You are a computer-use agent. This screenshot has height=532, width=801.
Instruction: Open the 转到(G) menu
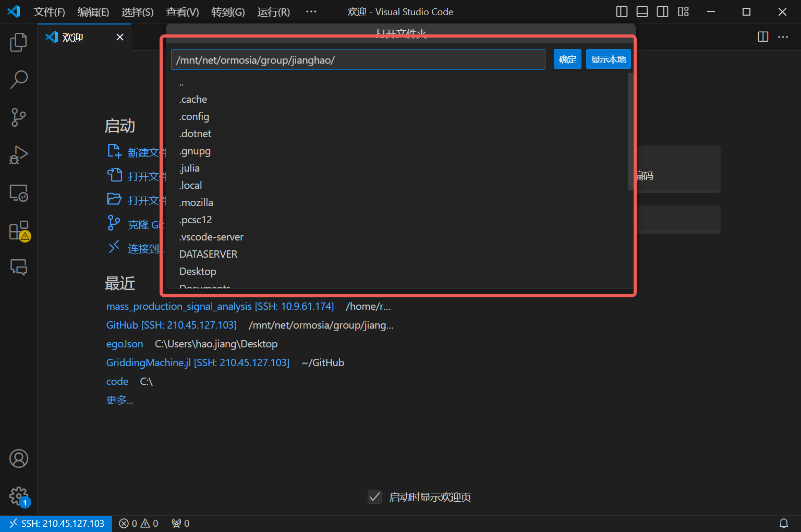click(228, 12)
